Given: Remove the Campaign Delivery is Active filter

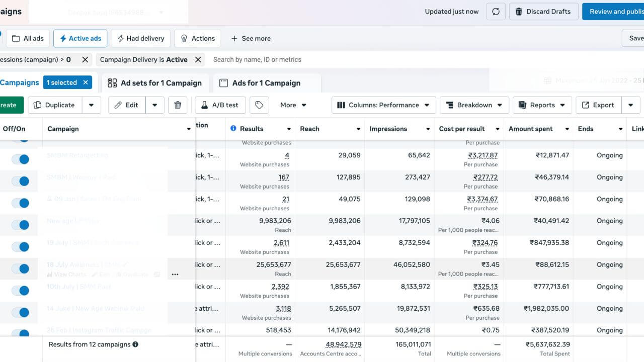Looking at the screenshot, I should tap(198, 59).
